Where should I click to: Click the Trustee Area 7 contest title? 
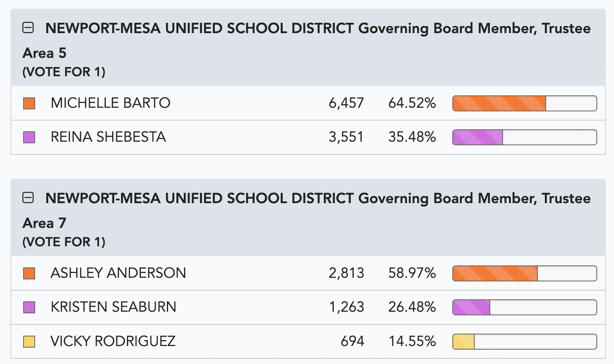[307, 210]
